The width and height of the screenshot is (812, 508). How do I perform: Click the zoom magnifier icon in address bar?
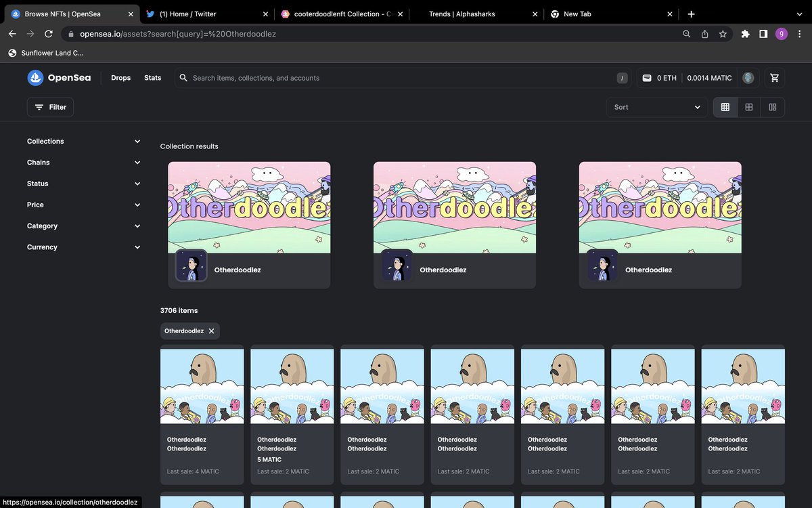coord(687,34)
